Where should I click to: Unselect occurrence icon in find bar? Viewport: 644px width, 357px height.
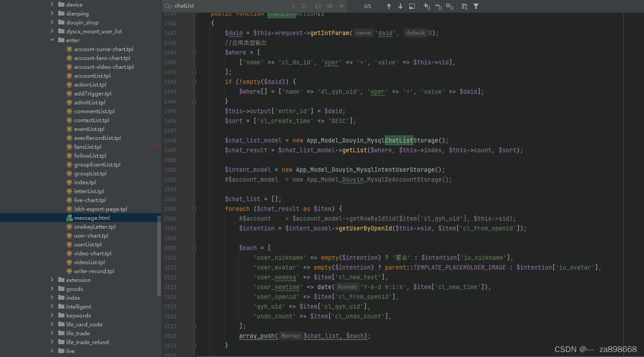pos(438,6)
